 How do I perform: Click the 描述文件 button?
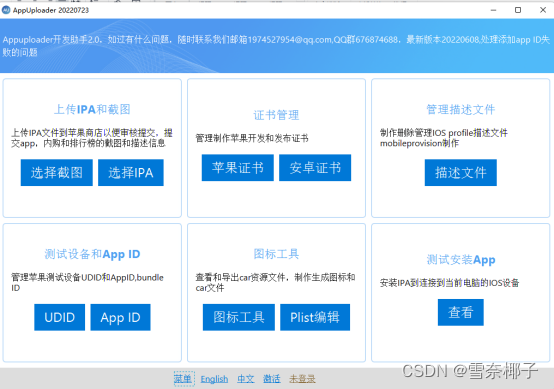(x=461, y=172)
